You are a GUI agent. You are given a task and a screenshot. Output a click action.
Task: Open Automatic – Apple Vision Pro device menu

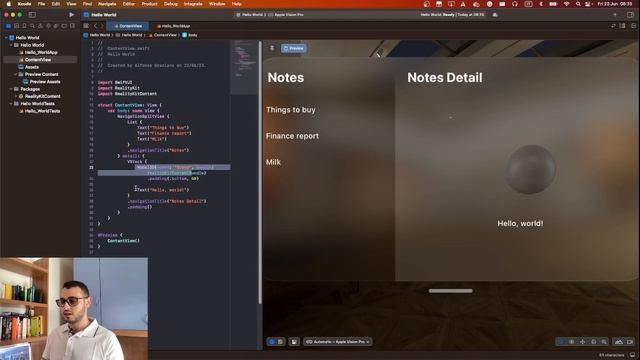point(337,342)
